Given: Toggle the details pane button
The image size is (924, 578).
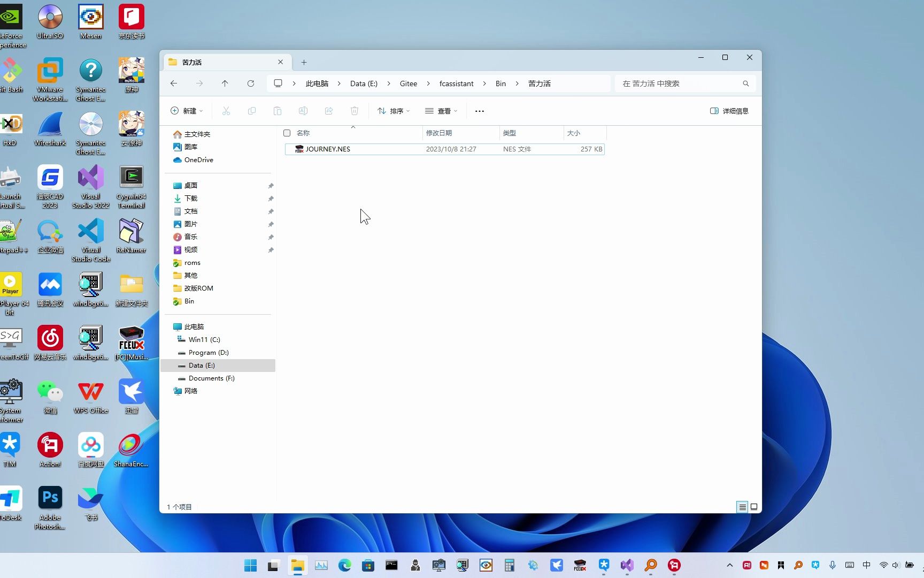Looking at the screenshot, I should pyautogui.click(x=729, y=111).
